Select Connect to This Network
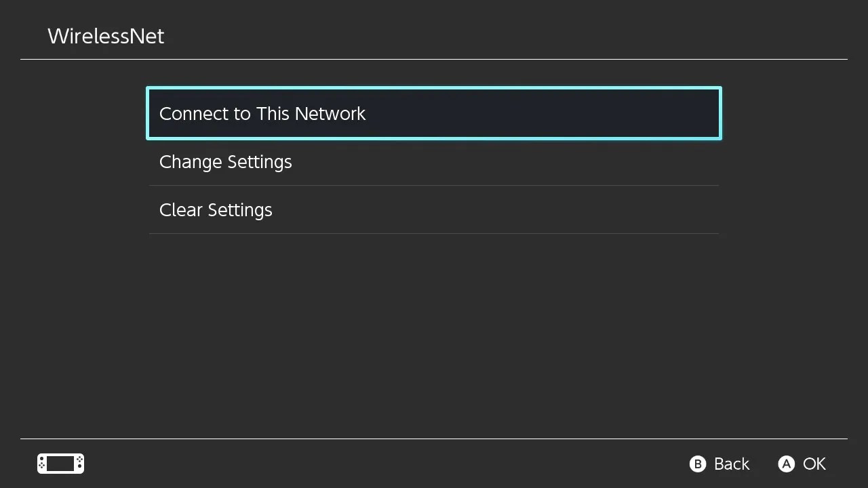The image size is (868, 488). 434,113
